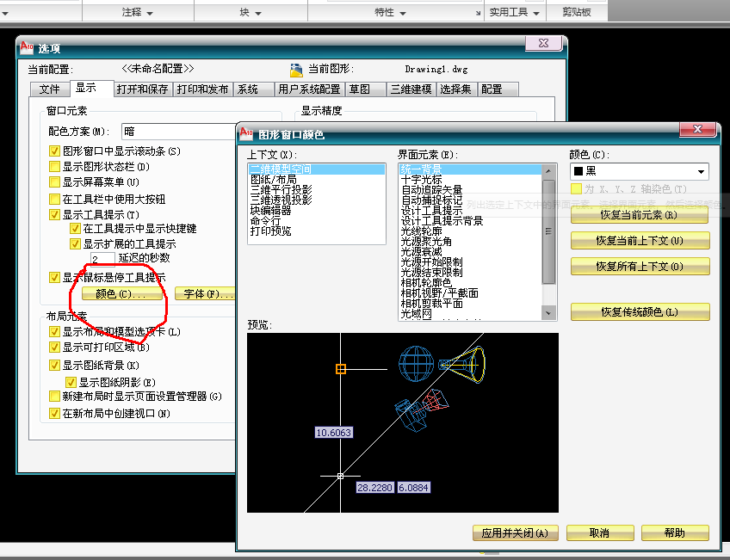Click the 图形窗口颜色 dialog AutoCAD icon
The height and width of the screenshot is (560, 730).
(x=246, y=133)
